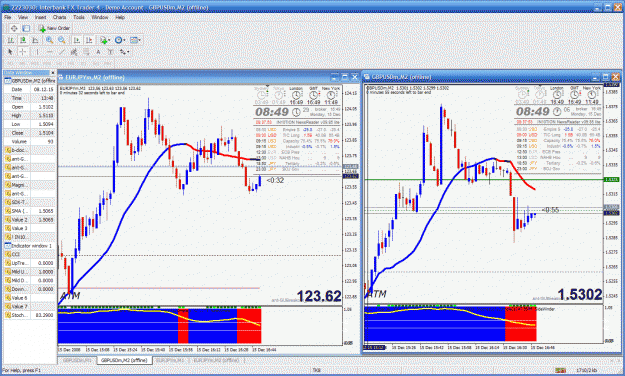Open the Window menu

coord(100,17)
